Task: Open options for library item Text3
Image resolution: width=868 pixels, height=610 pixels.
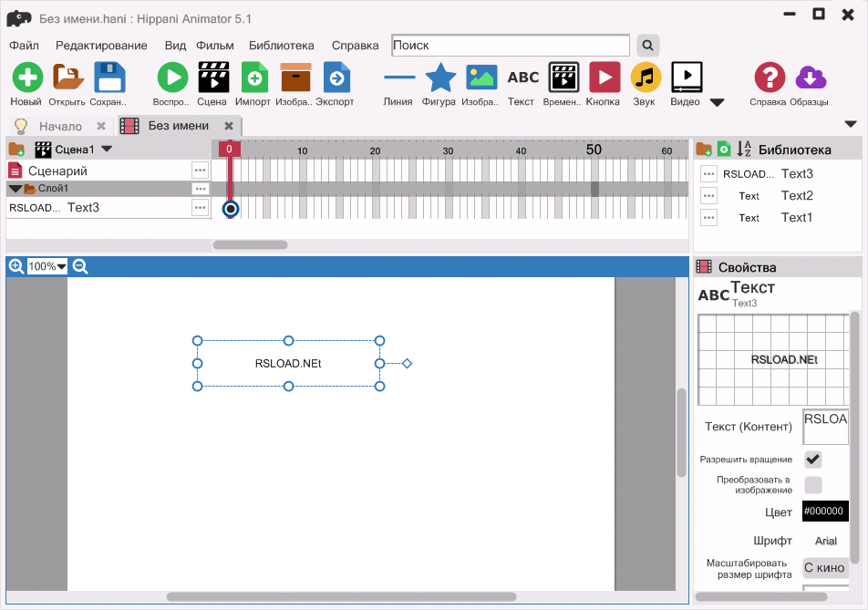Action: click(708, 174)
